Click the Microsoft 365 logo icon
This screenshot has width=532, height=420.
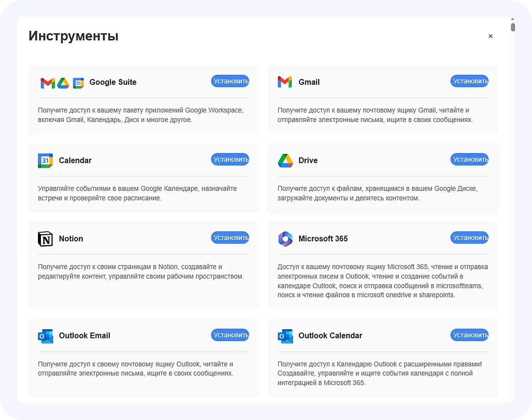coord(285,239)
